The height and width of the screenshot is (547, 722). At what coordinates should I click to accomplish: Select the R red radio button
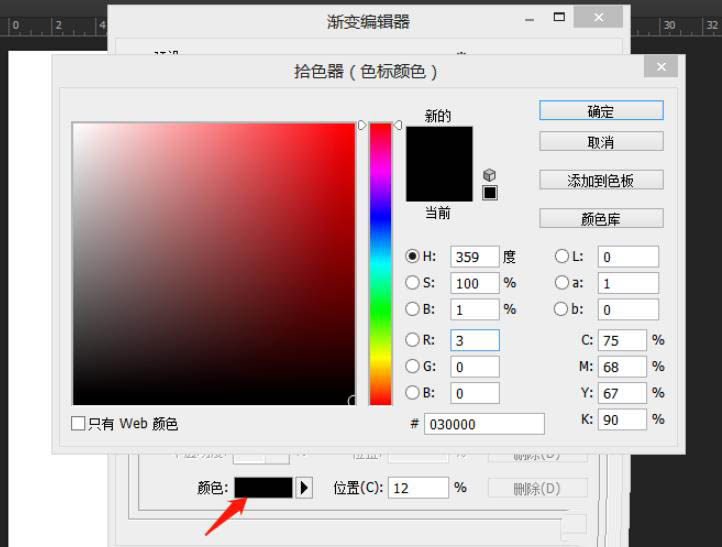(412, 340)
